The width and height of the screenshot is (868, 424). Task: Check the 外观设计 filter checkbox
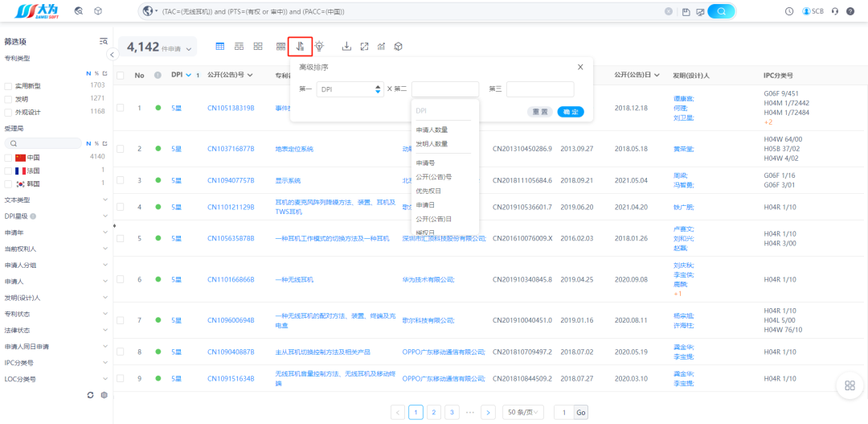pyautogui.click(x=8, y=113)
